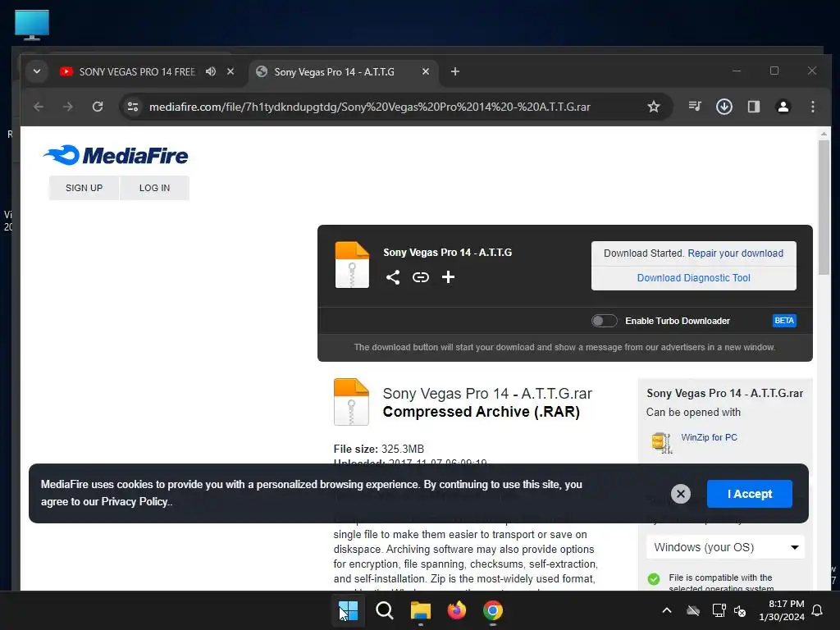Enable the Turbo Downloader toggle
840x630 pixels.
605,321
